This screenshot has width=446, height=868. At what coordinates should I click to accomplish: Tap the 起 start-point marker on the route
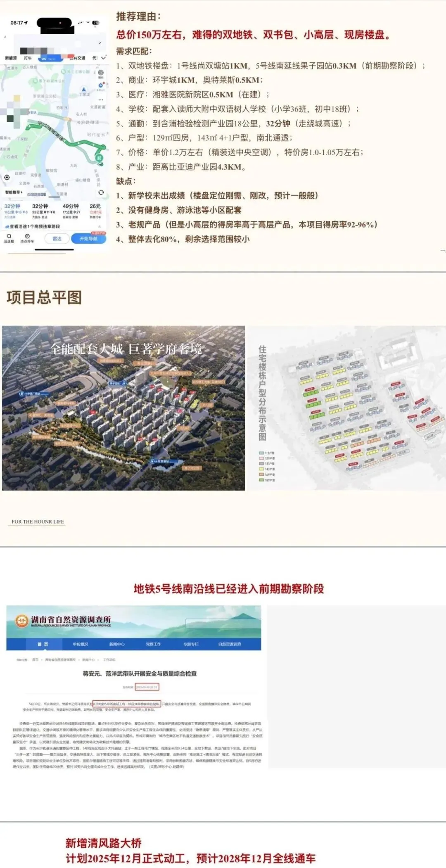[100, 158]
